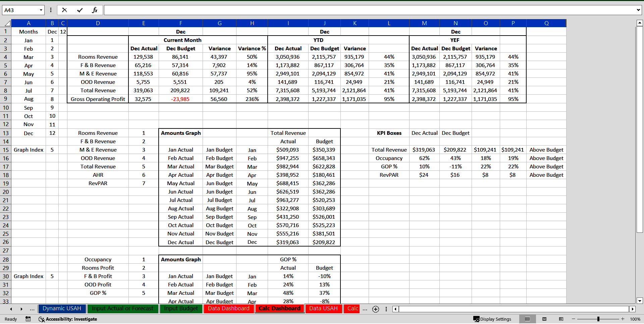Screen dimensions: 644x324
Task: Select the red -23,985 cell
Action: (x=181, y=99)
